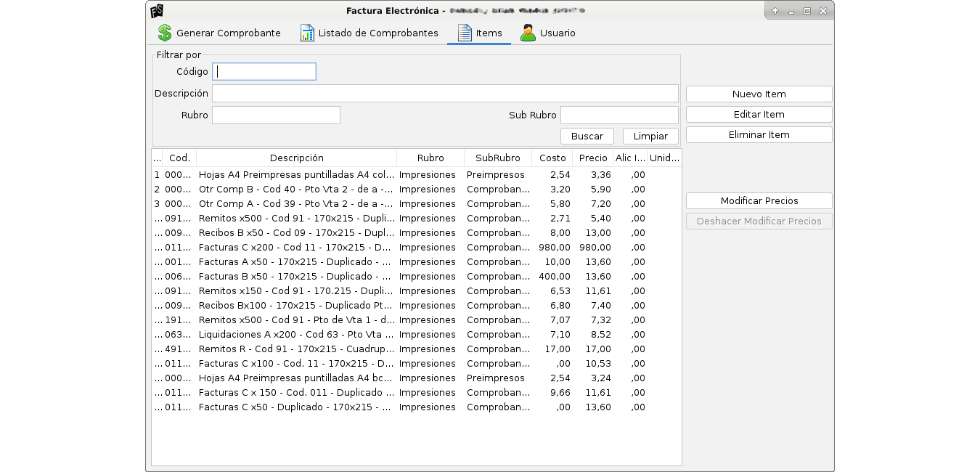Select the Remitos R - Cod 91 row
The width and height of the screenshot is (980, 472).
296,349
